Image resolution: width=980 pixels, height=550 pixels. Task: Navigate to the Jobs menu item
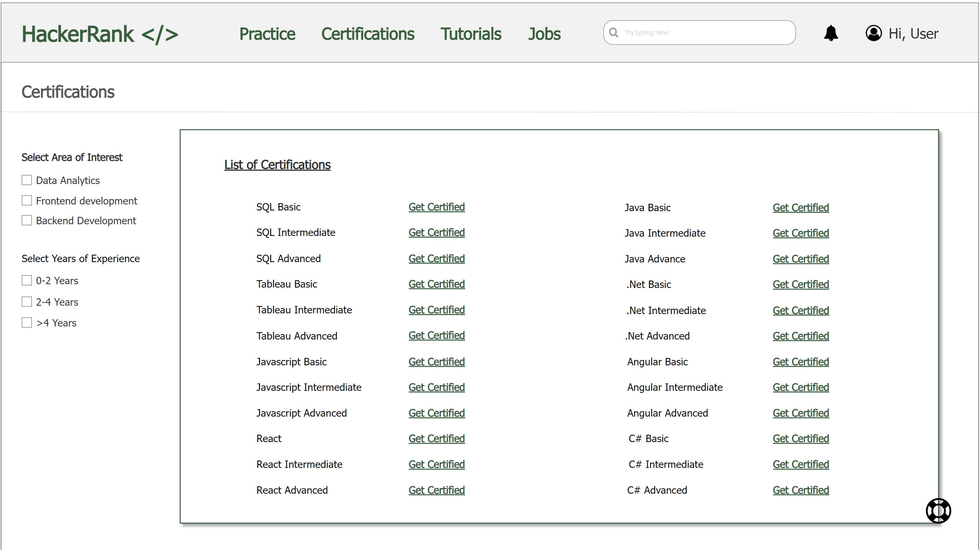click(544, 34)
